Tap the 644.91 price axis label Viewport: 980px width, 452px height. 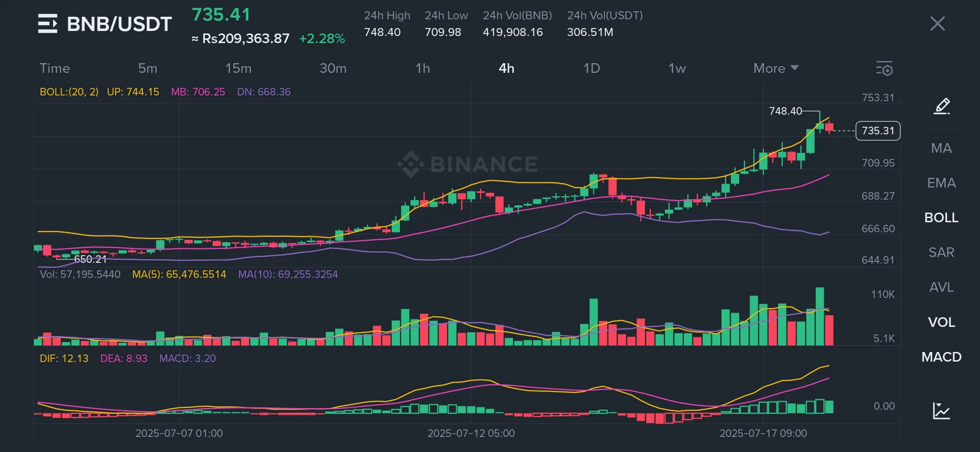(x=878, y=260)
